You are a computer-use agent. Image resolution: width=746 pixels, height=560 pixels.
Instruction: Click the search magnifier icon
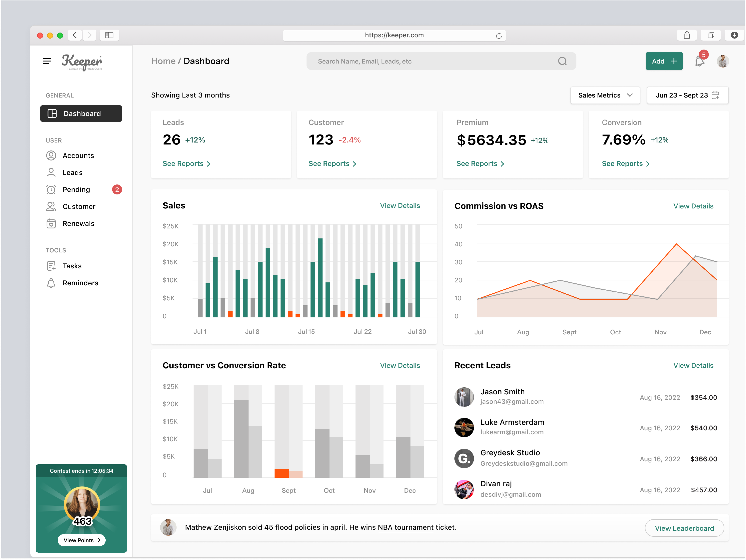click(x=562, y=61)
